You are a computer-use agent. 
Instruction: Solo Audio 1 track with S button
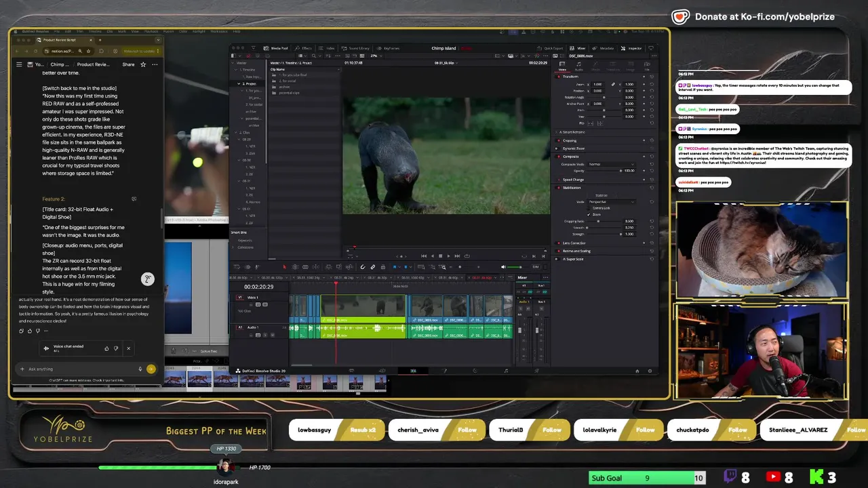265,335
